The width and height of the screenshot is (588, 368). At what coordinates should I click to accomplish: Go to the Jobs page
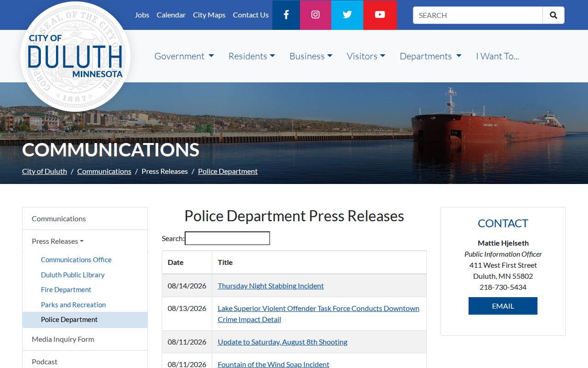[142, 15]
